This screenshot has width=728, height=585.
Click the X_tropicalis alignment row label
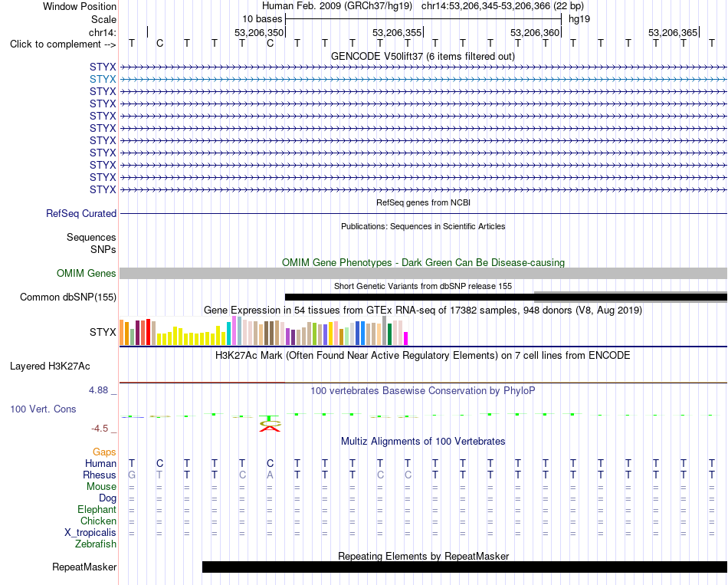(x=90, y=533)
